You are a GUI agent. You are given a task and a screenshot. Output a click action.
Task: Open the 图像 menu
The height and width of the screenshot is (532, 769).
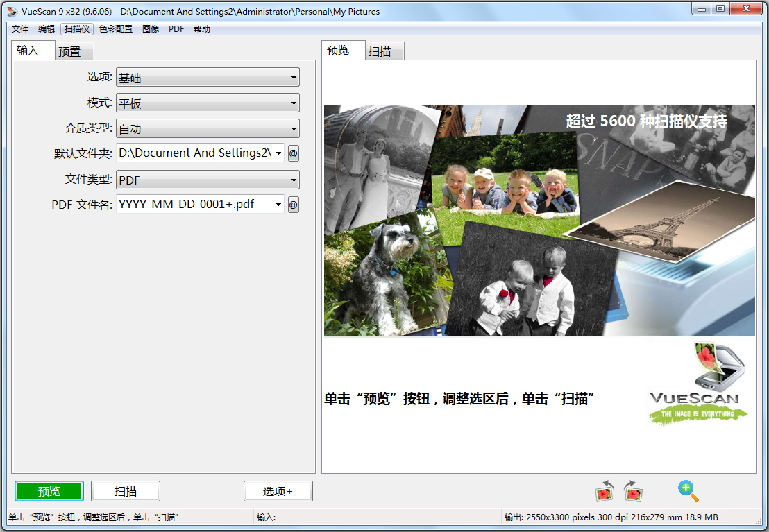[x=151, y=29]
